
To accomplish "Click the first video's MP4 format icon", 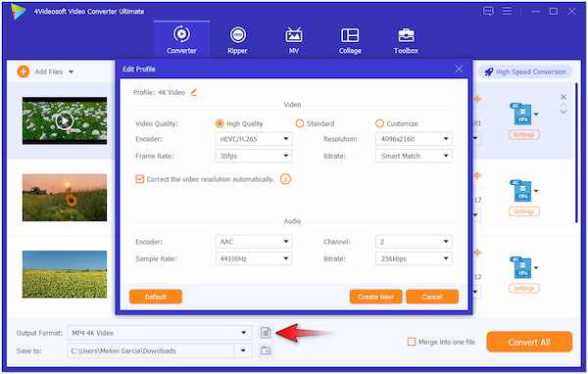I will [521, 114].
